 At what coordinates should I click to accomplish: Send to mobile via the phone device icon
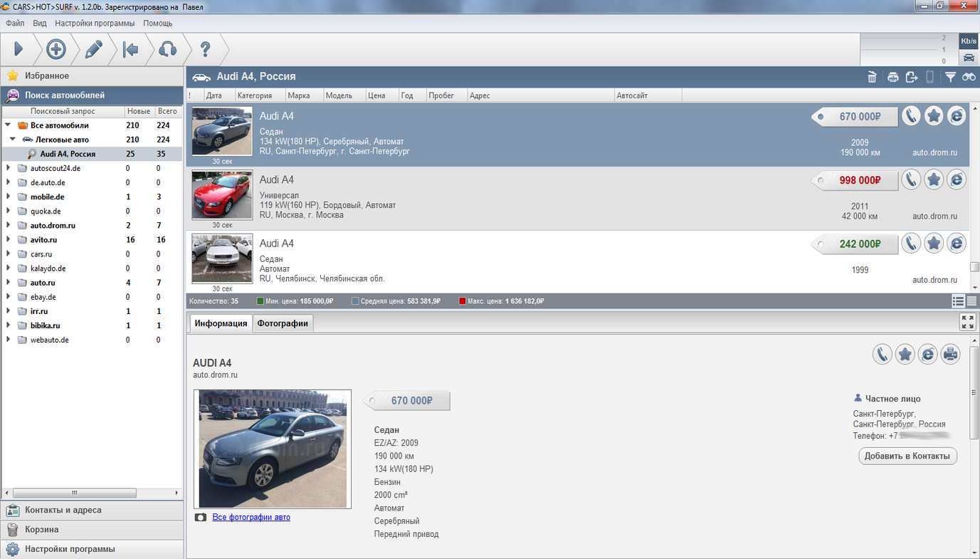pyautogui.click(x=929, y=77)
